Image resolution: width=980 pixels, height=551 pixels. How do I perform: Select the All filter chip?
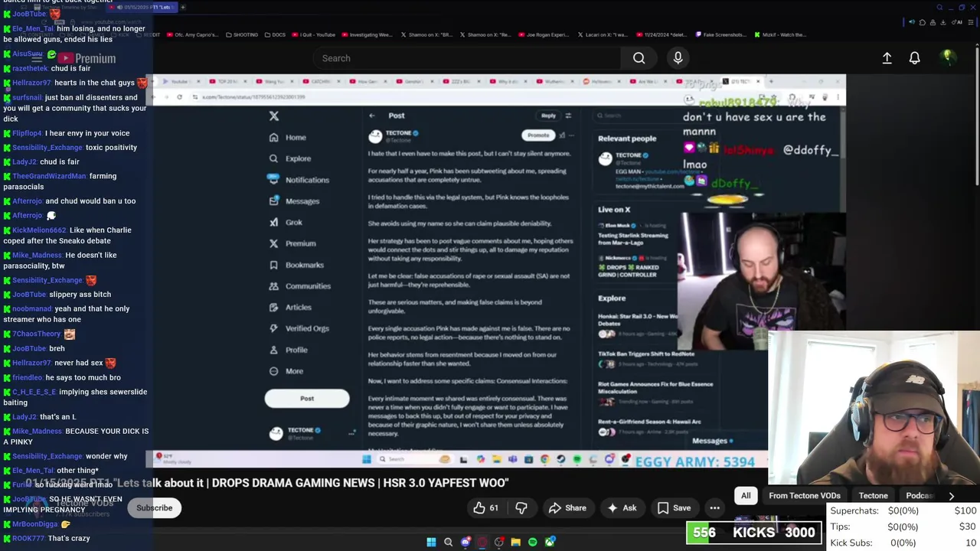(746, 496)
